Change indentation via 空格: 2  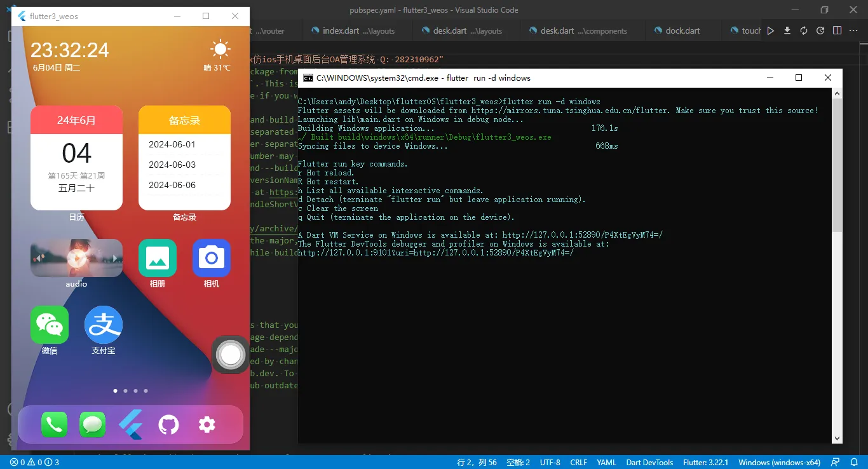tap(518, 462)
